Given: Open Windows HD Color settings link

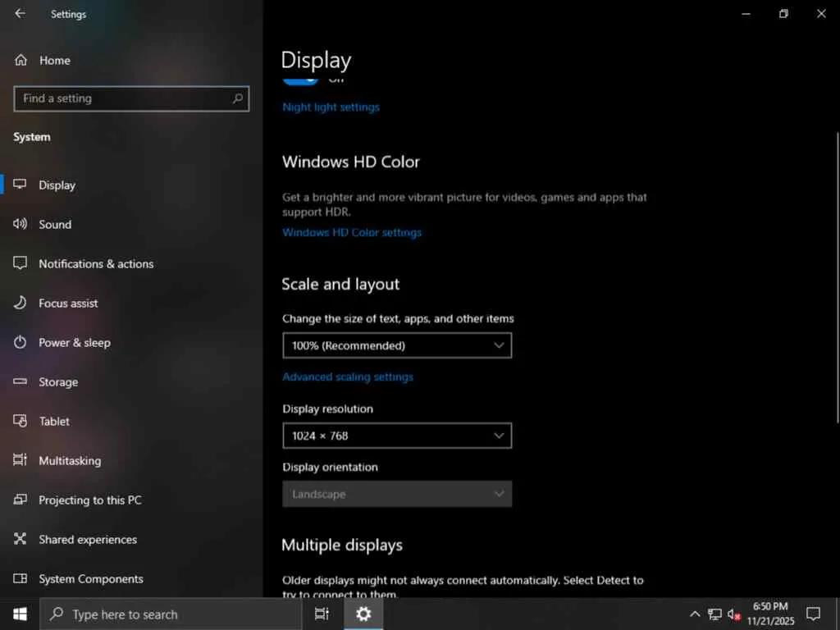Looking at the screenshot, I should point(352,232).
